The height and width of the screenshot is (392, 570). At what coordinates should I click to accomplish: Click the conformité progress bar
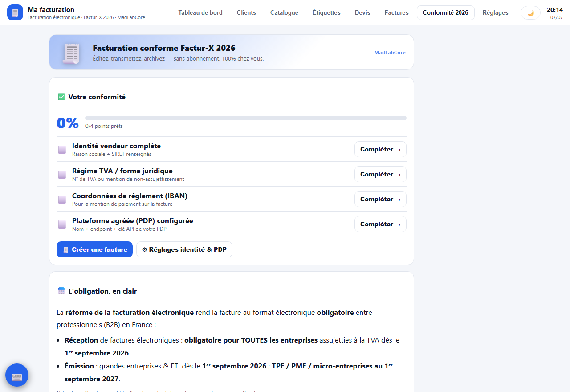(246, 118)
